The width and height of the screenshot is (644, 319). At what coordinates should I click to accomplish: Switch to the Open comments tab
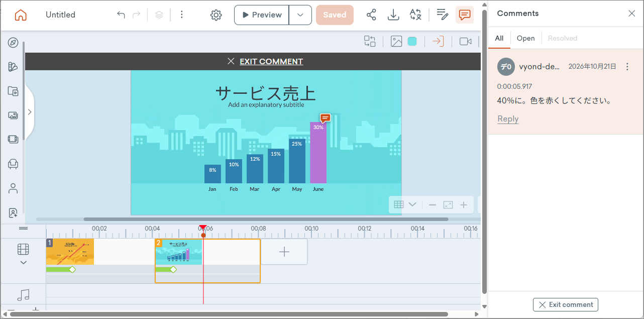(526, 38)
